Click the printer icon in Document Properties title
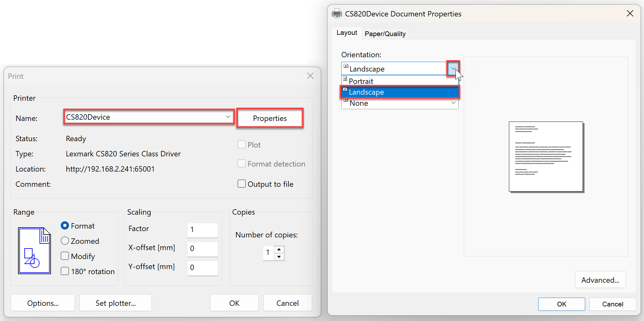 point(337,14)
